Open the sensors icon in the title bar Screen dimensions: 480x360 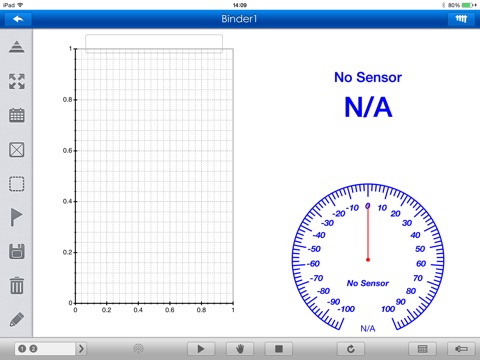pos(461,19)
